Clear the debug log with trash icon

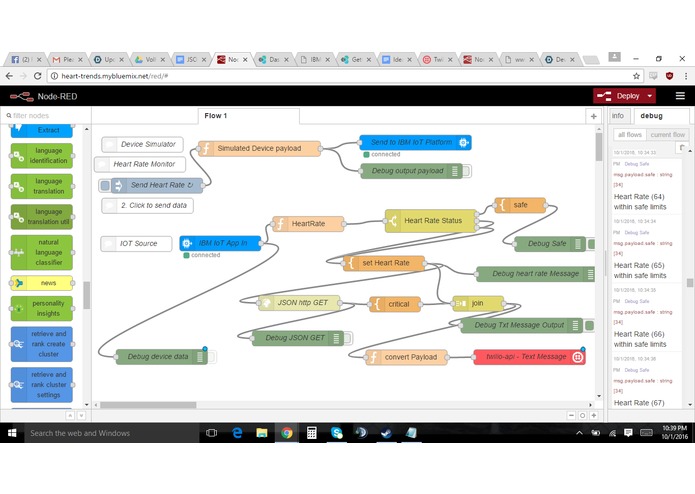coord(682,148)
